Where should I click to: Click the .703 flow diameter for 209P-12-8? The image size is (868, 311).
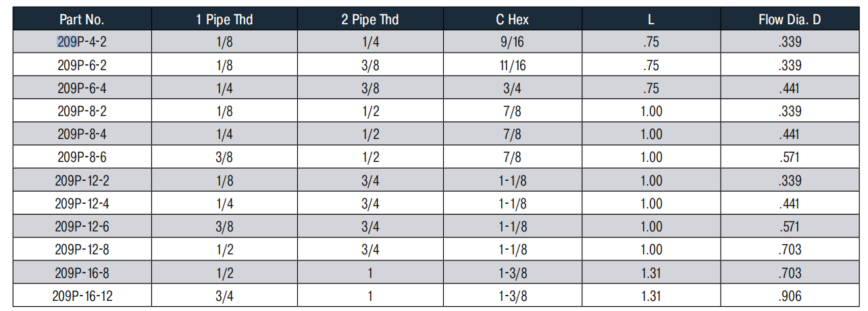pyautogui.click(x=789, y=250)
